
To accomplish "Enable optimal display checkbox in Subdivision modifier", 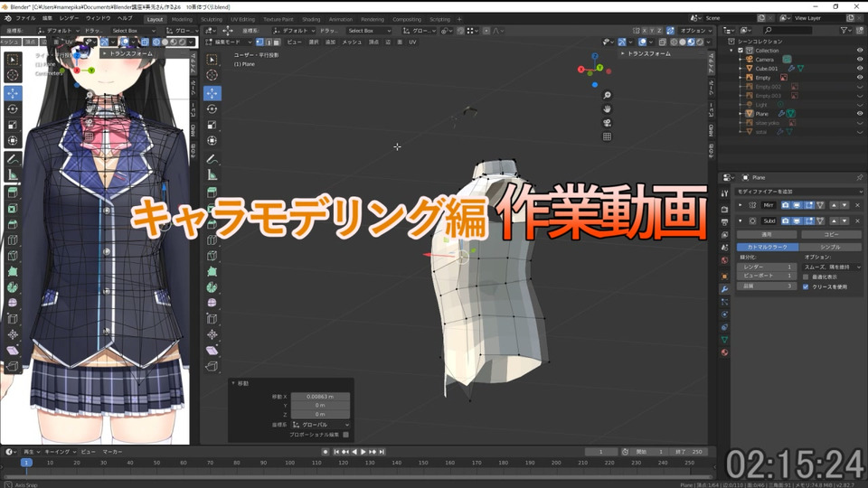I will (806, 277).
